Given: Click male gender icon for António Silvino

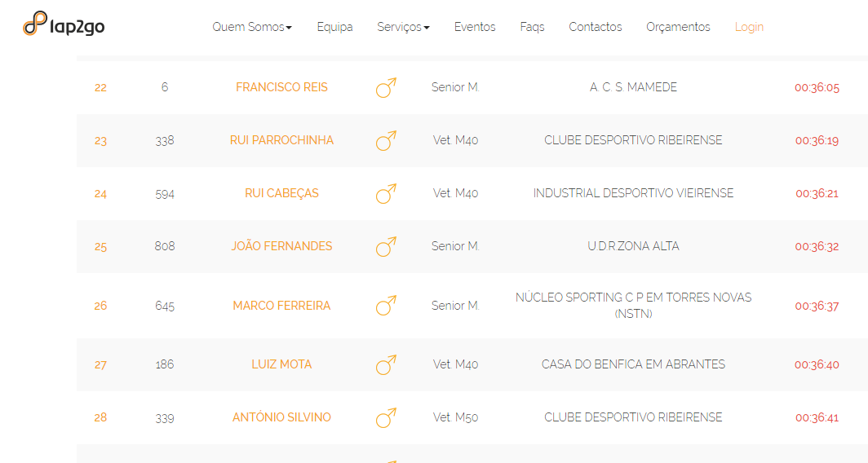Looking at the screenshot, I should click(386, 417).
